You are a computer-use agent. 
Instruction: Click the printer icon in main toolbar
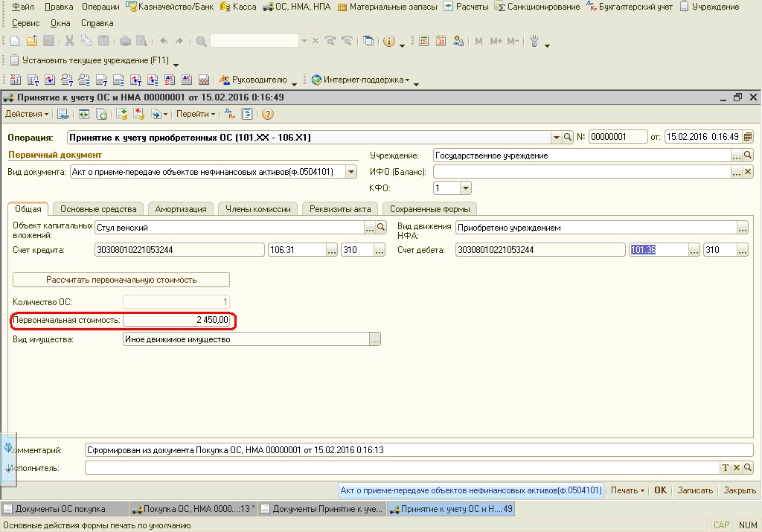click(125, 42)
